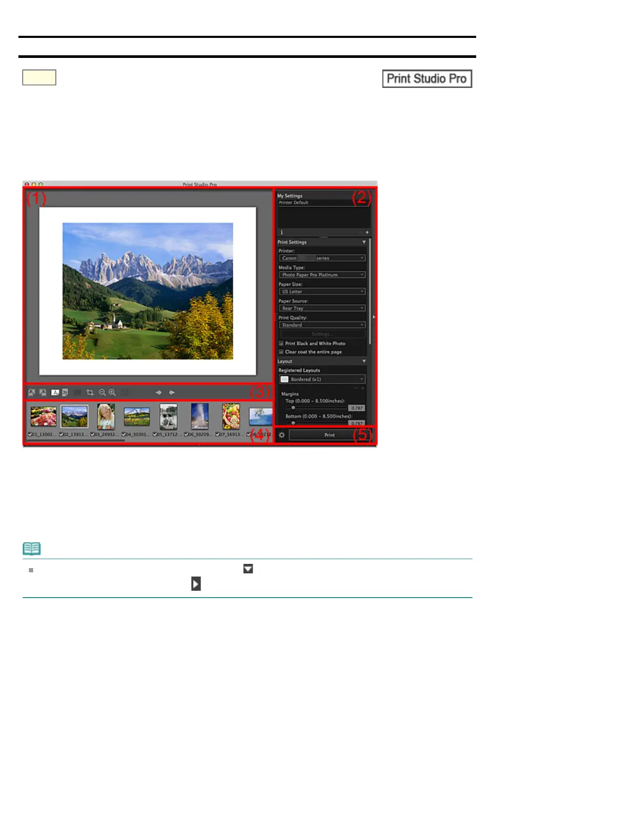
Task: Adjust the Bottom margin slider handle
Action: pos(293,423)
